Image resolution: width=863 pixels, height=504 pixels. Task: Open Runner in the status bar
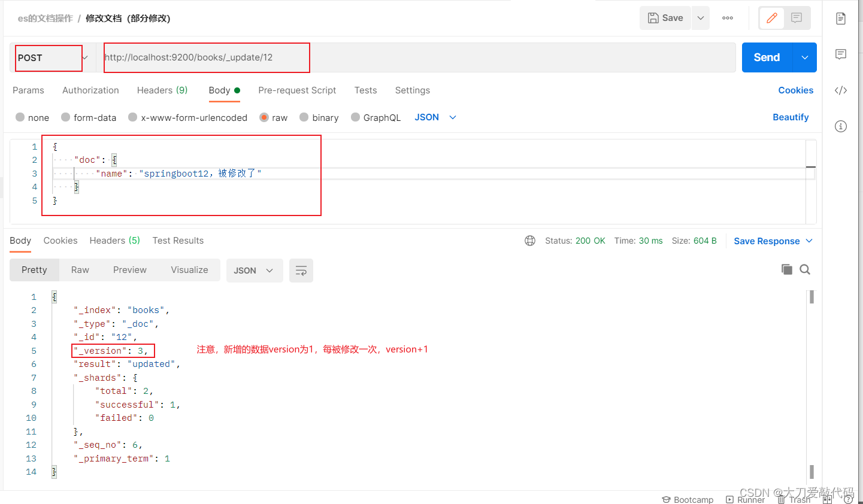click(745, 499)
